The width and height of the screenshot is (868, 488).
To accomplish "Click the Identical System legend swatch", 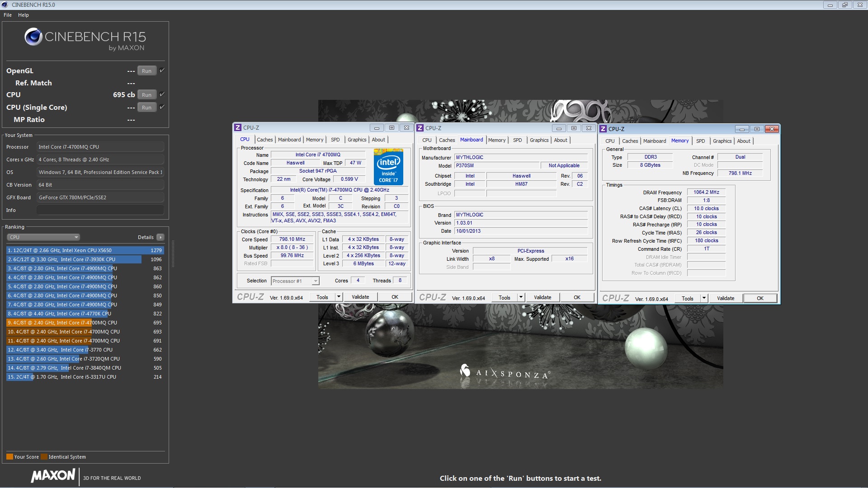I will pos(44,456).
